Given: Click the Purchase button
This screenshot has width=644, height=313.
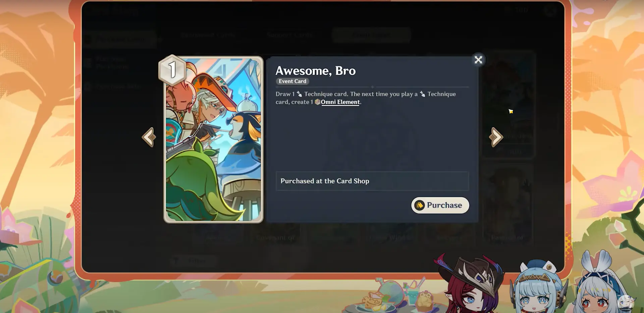Looking at the screenshot, I should point(440,205).
